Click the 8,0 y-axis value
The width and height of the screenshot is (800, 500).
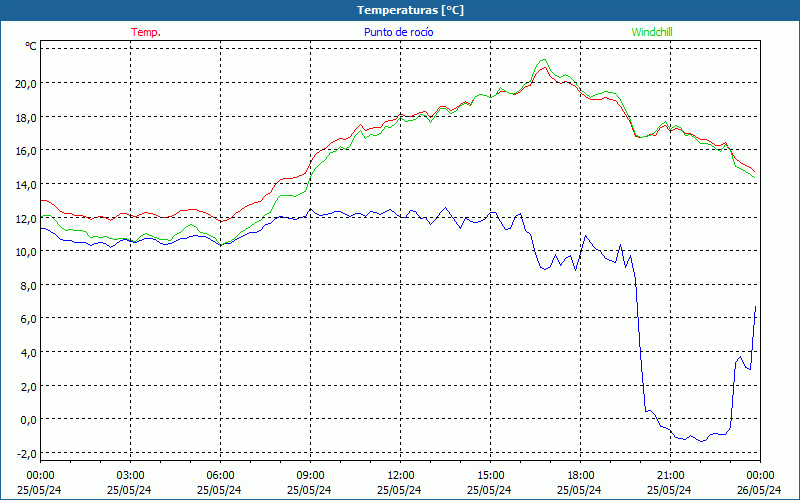(28, 286)
